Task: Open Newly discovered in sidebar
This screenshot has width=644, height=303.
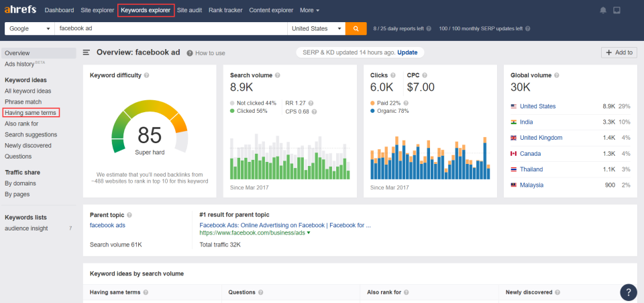Action: 28,146
